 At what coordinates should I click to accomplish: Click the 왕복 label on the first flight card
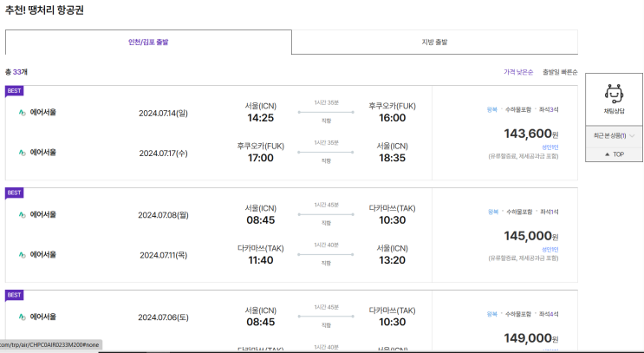click(x=492, y=109)
